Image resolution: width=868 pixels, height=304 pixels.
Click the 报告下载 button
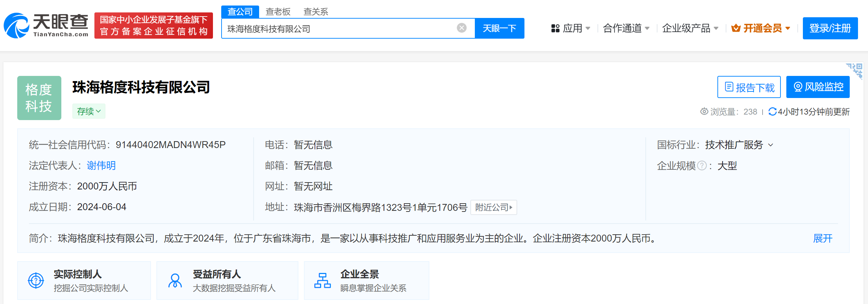click(x=749, y=87)
